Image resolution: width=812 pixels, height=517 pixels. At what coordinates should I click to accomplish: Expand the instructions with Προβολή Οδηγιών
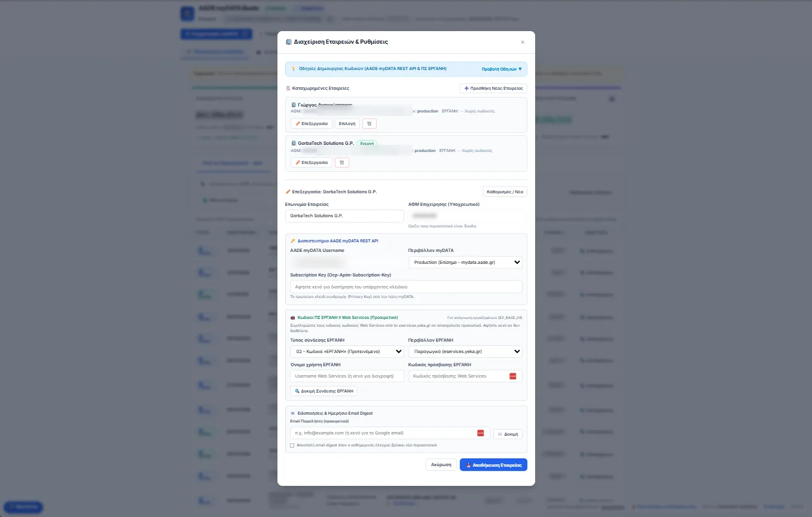(502, 69)
